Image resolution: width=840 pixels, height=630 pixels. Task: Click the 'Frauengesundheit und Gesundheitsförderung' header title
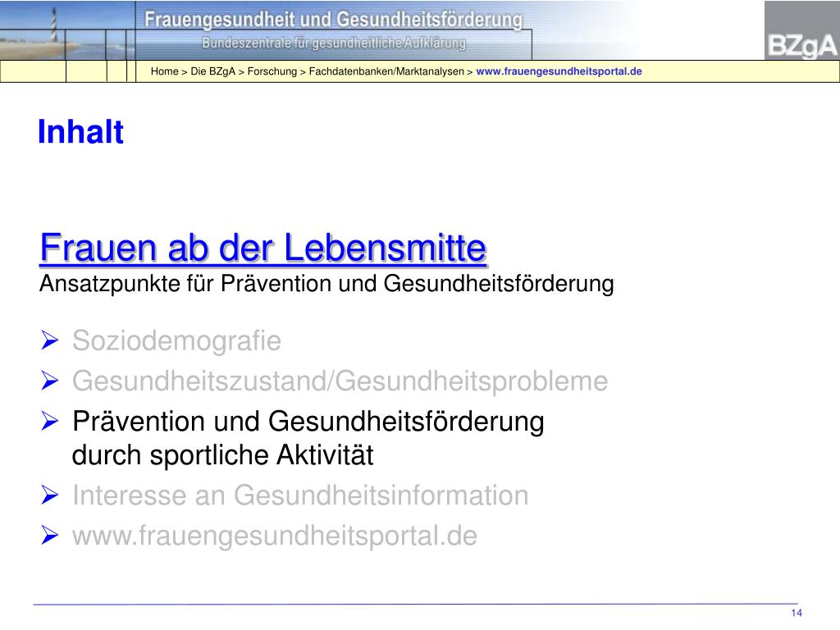[333, 21]
